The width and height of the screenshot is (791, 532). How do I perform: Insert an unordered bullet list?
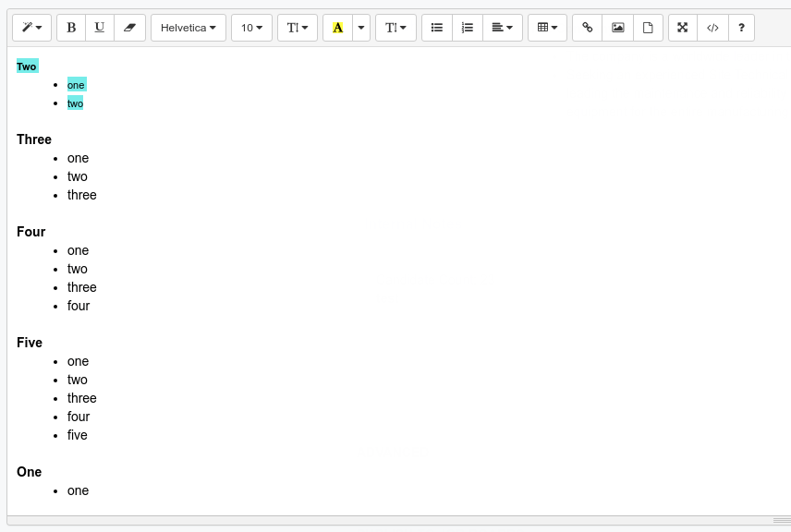pos(437,28)
